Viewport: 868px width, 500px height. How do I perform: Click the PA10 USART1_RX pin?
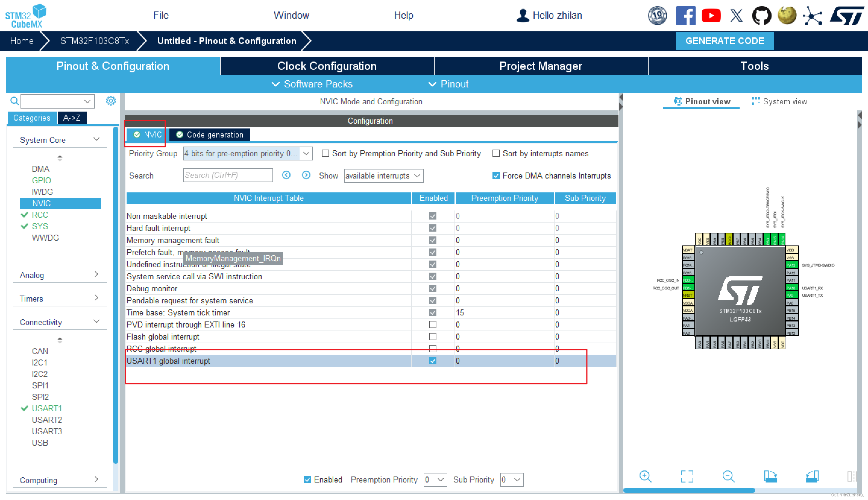pyautogui.click(x=791, y=288)
